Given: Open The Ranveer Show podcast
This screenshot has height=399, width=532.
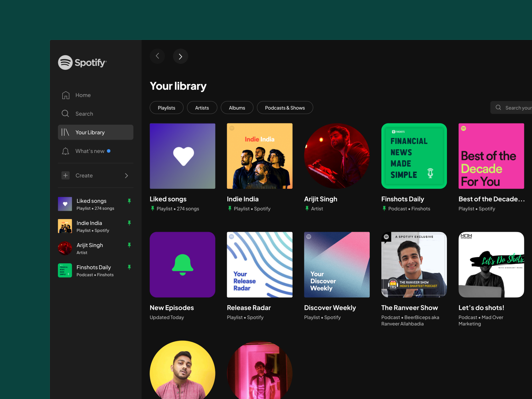Looking at the screenshot, I should coord(414,265).
